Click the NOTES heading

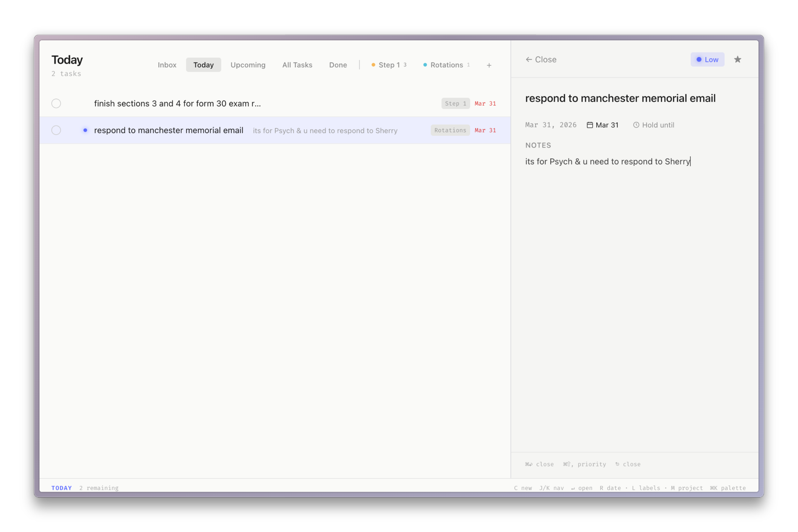click(538, 145)
